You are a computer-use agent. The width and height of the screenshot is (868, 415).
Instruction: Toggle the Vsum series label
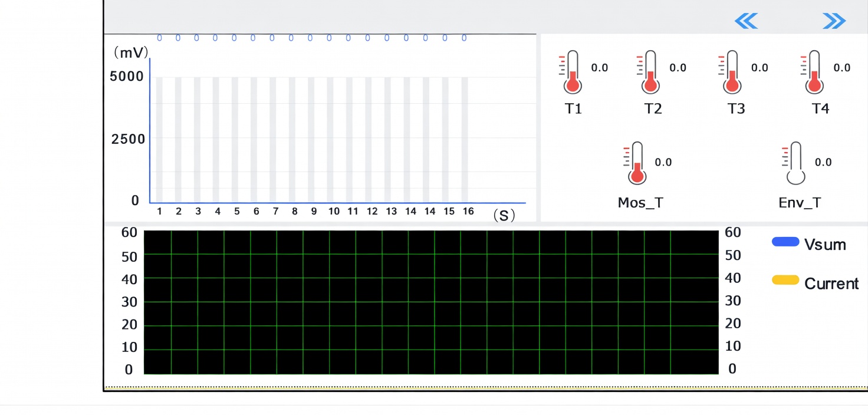[824, 245]
